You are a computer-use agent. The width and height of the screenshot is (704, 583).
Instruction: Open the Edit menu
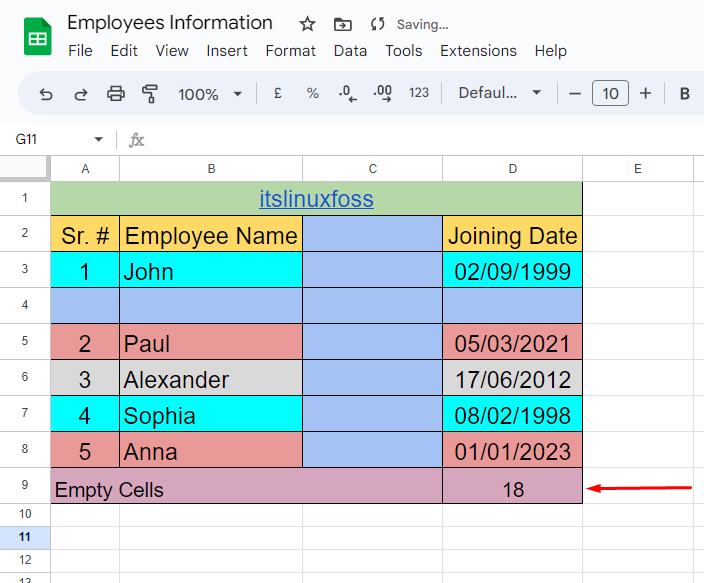click(124, 51)
